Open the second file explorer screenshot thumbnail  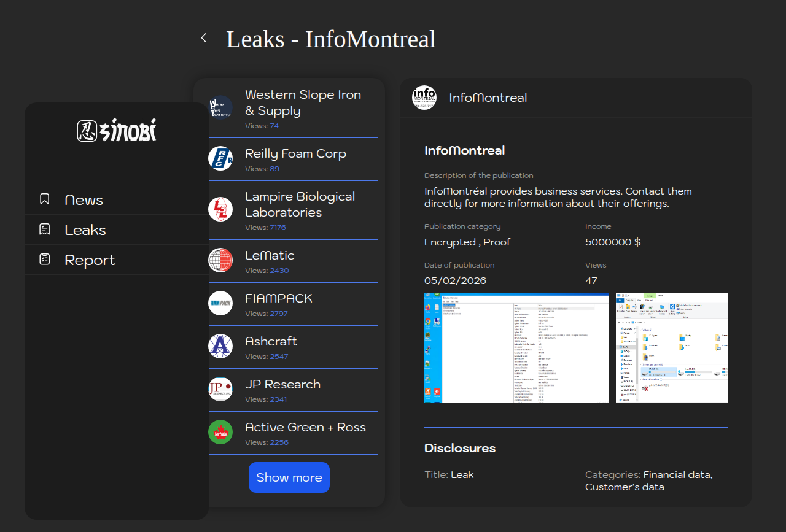coord(671,347)
